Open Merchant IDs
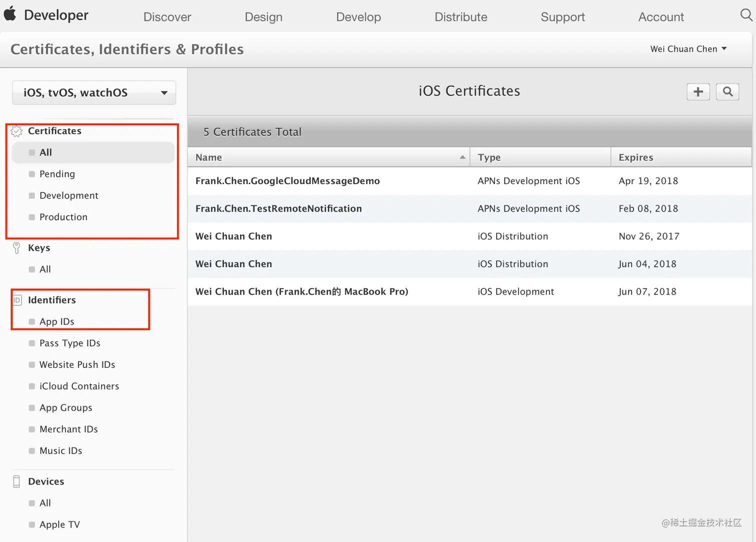 click(x=68, y=429)
